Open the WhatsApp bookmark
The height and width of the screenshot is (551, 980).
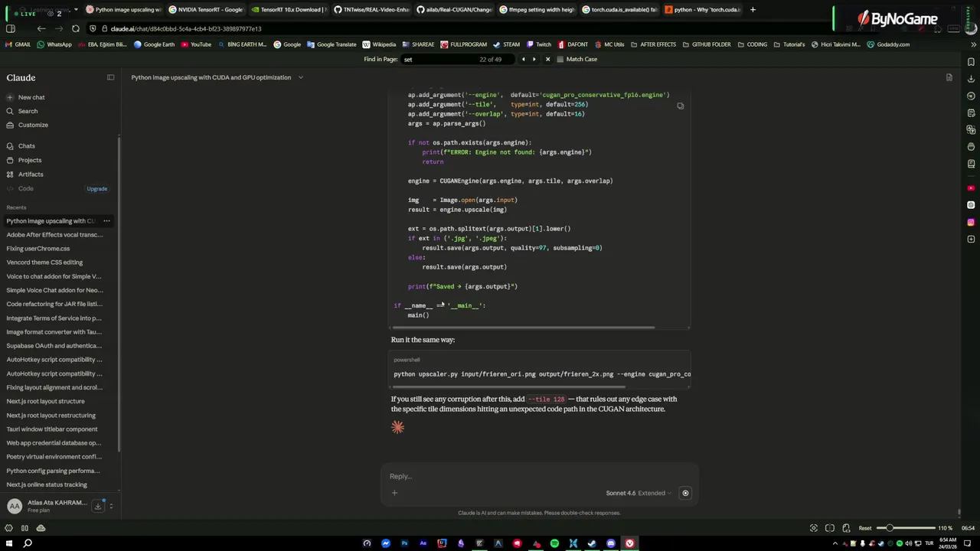[54, 44]
